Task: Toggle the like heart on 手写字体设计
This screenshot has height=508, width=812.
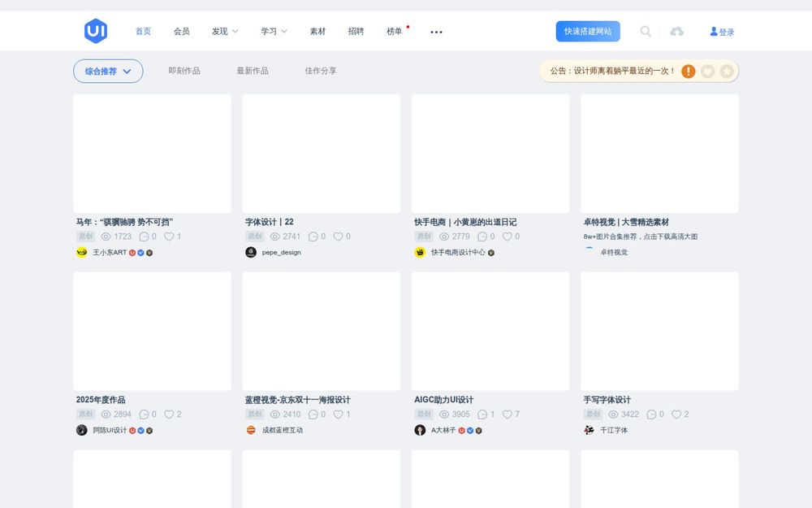Action: click(678, 414)
